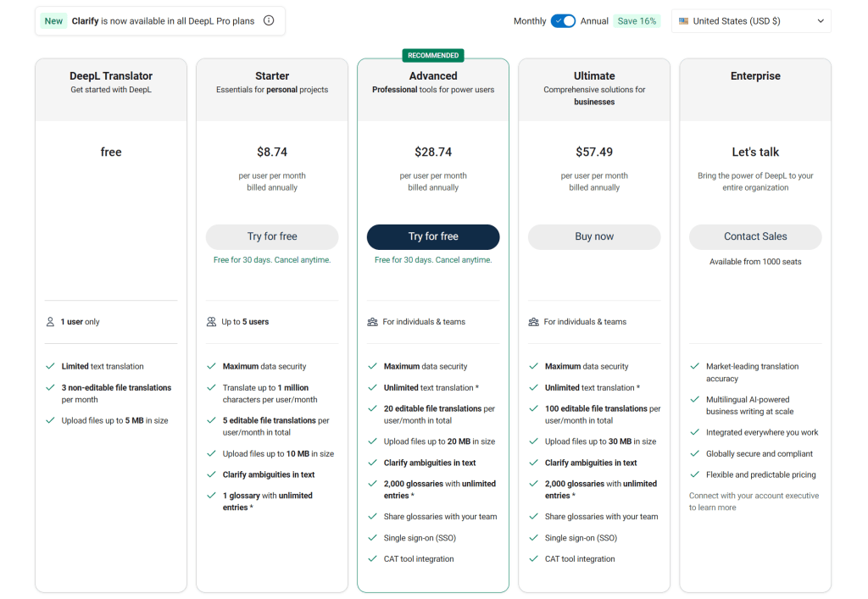Screen dimensions: 868x599
Task: Click Ultimate's 'Unlimited text translation' feature
Action: (592, 388)
